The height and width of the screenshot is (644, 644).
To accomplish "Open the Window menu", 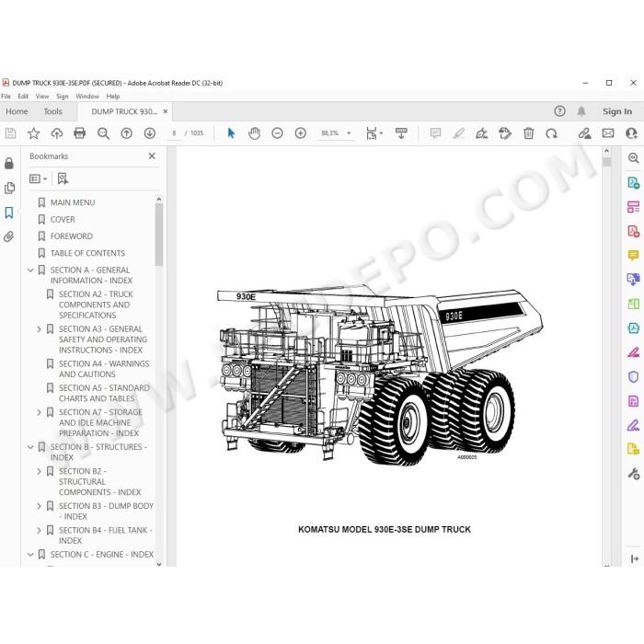I will [87, 96].
